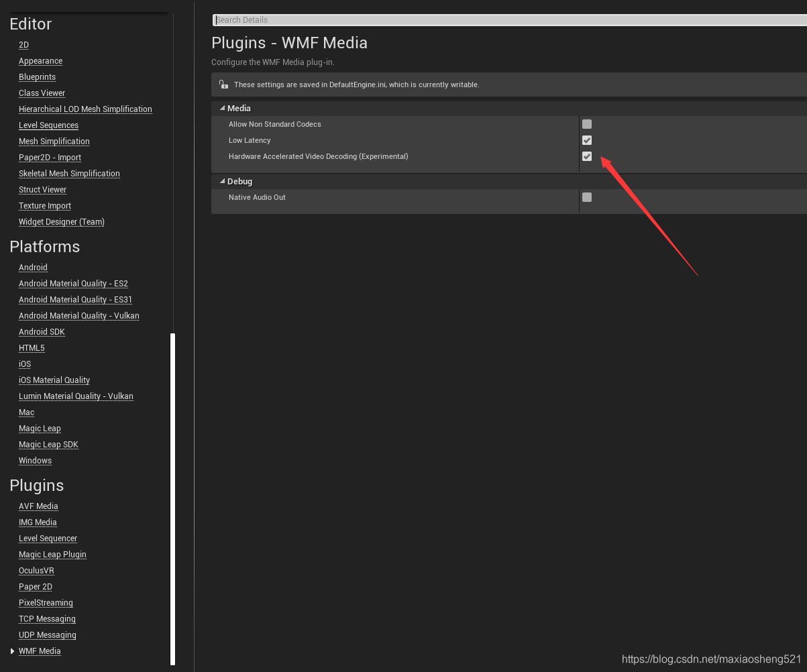The height and width of the screenshot is (672, 807).
Task: Disable Hardware Accelerated Video Decoding checkbox
Action: click(x=587, y=156)
